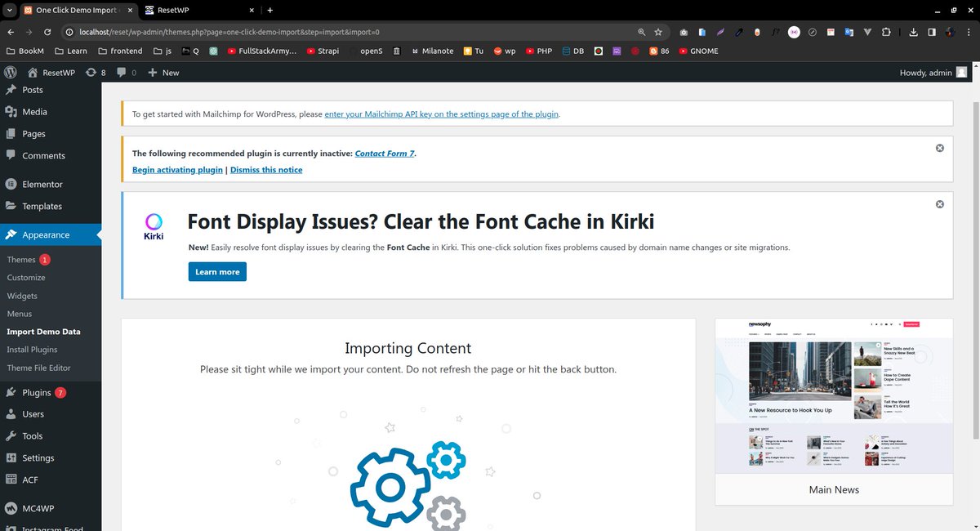Viewport: 980px width, 531px height.
Task: Open the 8 pending updates icon
Action: (96, 72)
